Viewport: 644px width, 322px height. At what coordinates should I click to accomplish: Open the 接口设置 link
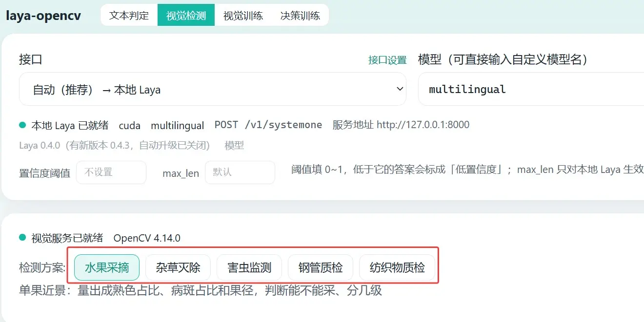point(387,60)
